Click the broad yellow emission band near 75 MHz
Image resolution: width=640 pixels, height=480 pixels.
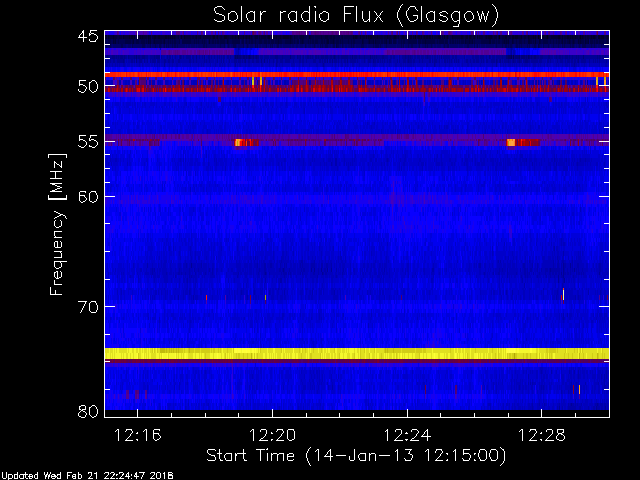[x=357, y=353]
